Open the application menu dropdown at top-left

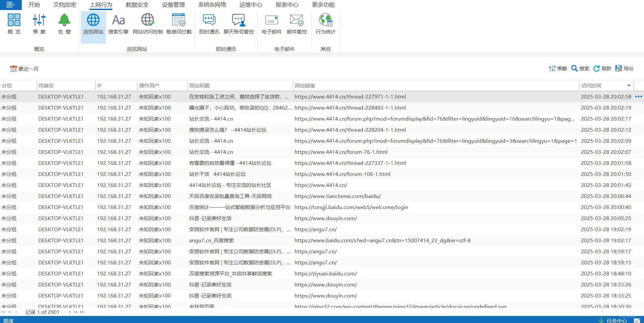[x=11, y=5]
